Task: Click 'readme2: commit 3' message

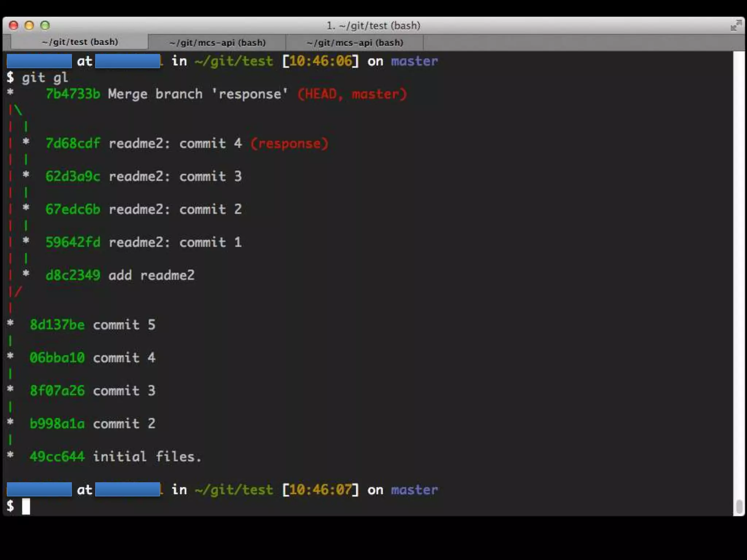Action: 175,176
